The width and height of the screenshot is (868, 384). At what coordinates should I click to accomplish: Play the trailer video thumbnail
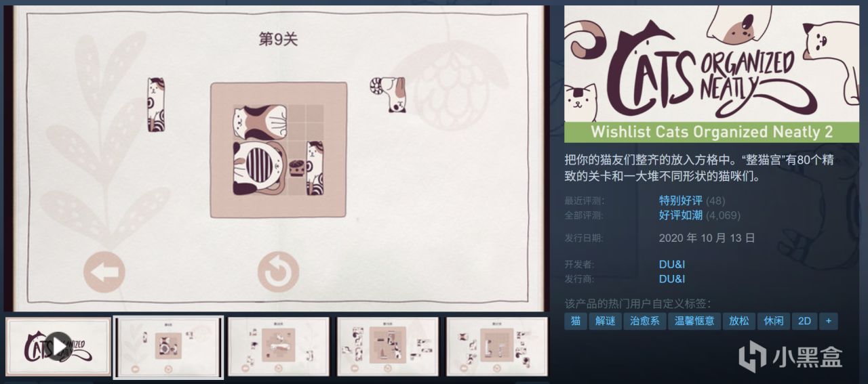[x=58, y=347]
